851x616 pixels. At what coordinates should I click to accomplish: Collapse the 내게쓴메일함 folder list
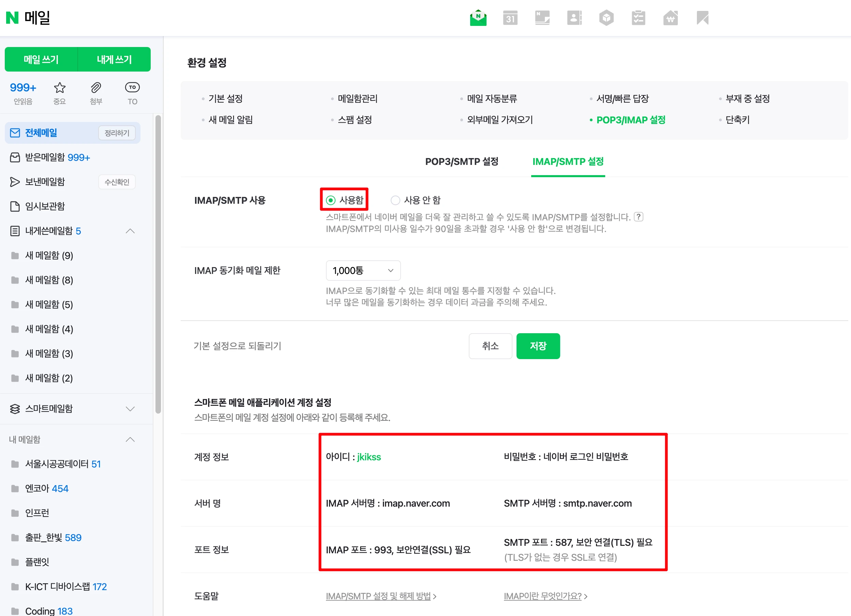(130, 231)
